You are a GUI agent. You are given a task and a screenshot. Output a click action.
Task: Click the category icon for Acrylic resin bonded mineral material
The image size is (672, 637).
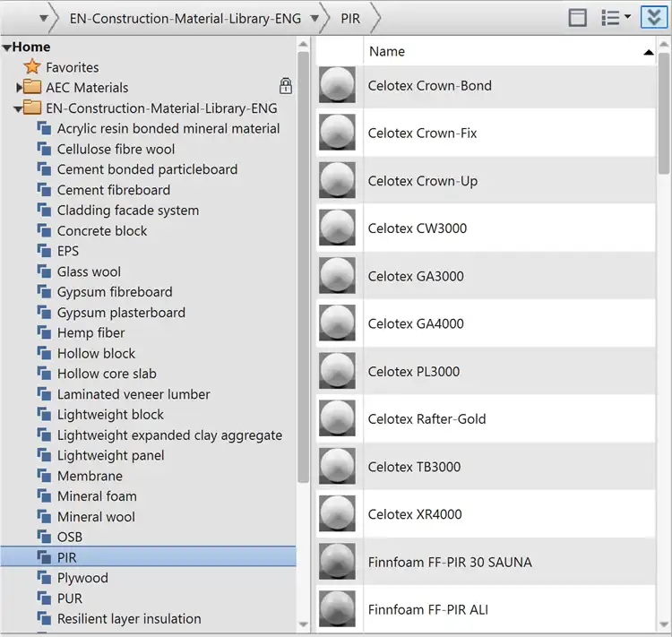tap(44, 128)
